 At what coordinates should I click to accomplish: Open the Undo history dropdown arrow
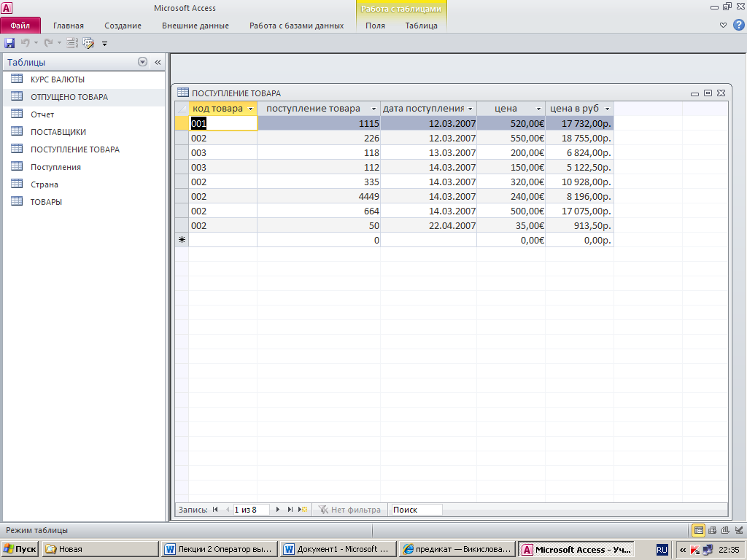36,43
